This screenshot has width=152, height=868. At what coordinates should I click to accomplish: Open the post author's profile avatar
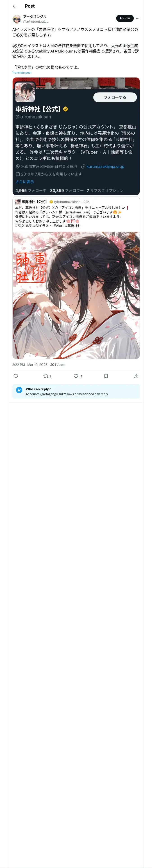tap(16, 19)
